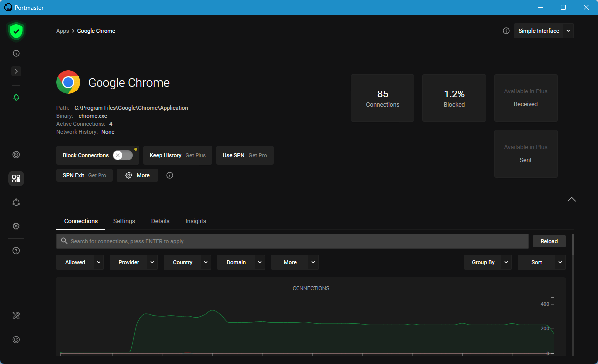
Task: Click the CONNECTIONS chart title
Action: (311, 288)
